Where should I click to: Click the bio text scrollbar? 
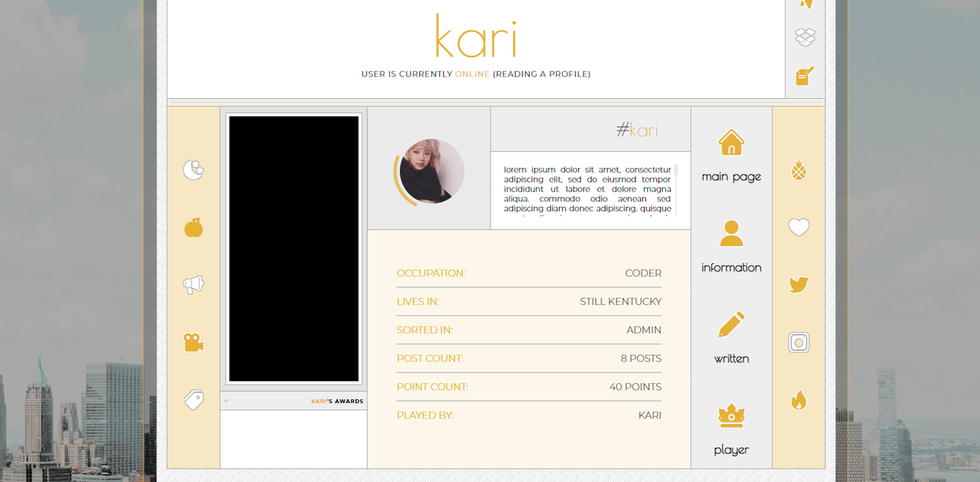[675, 172]
